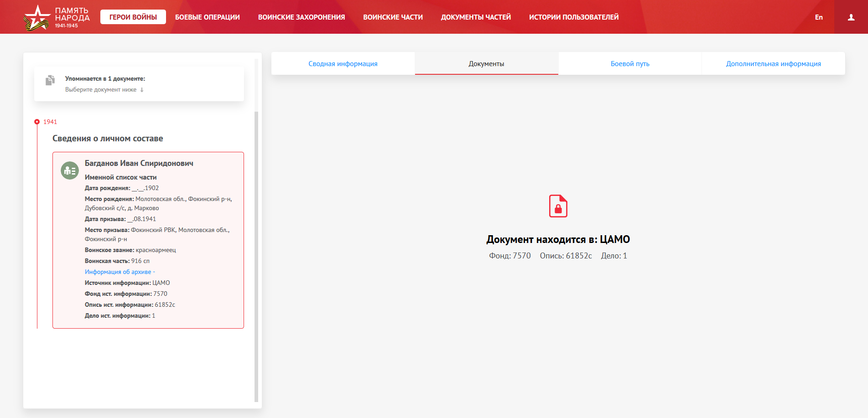Image resolution: width=868 pixels, height=418 pixels.
Task: Click Упоминается в 1 документе text
Action: point(105,78)
